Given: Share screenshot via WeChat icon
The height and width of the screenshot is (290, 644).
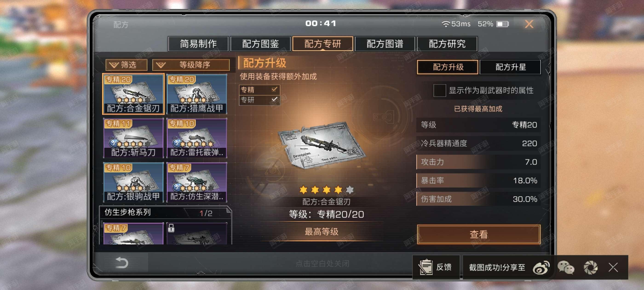Looking at the screenshot, I should 566,267.
